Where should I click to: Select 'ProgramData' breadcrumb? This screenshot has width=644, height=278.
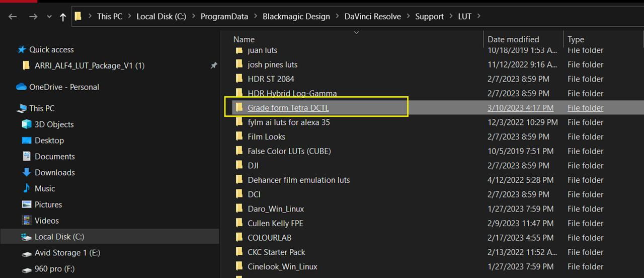pos(224,17)
